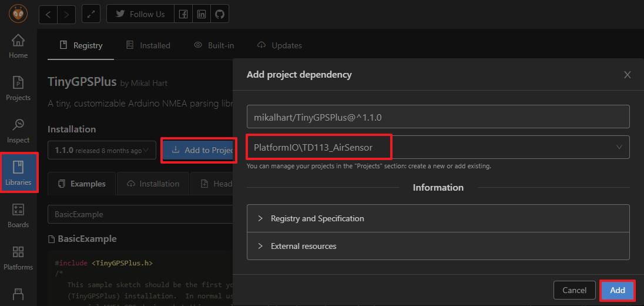Open Home in the sidebar
Image resolution: width=644 pixels, height=306 pixels.
18,46
